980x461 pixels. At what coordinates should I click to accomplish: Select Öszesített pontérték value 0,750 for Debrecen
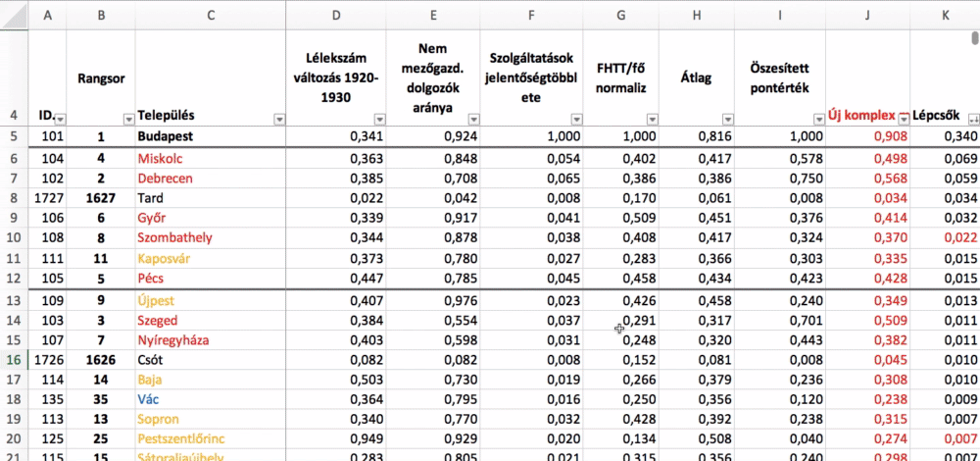pyautogui.click(x=780, y=179)
